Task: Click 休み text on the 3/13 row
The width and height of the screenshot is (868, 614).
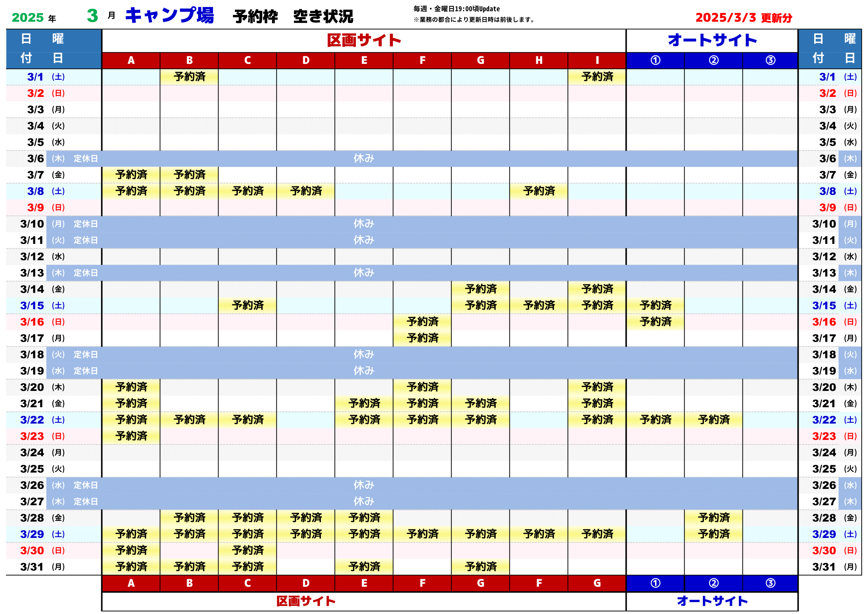Action: pyautogui.click(x=364, y=273)
